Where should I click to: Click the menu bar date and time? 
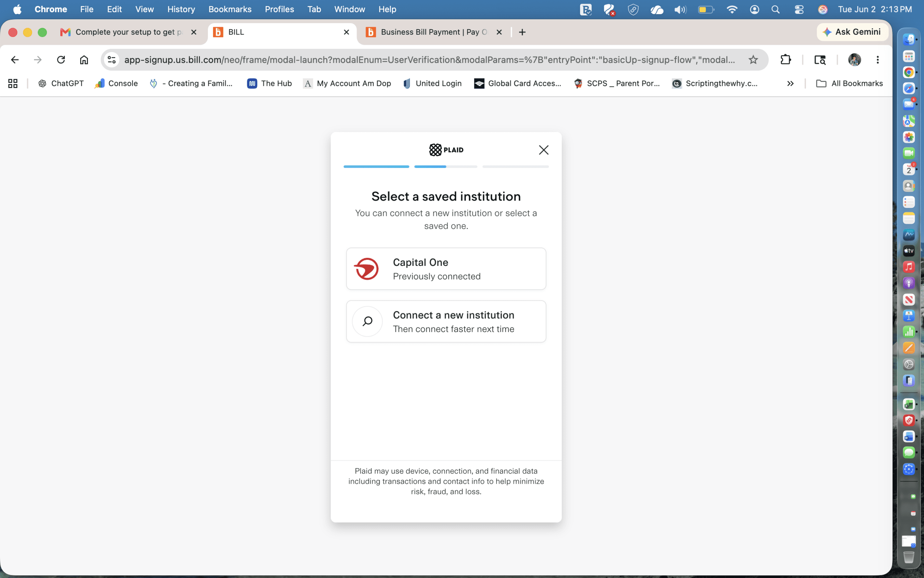(x=875, y=9)
